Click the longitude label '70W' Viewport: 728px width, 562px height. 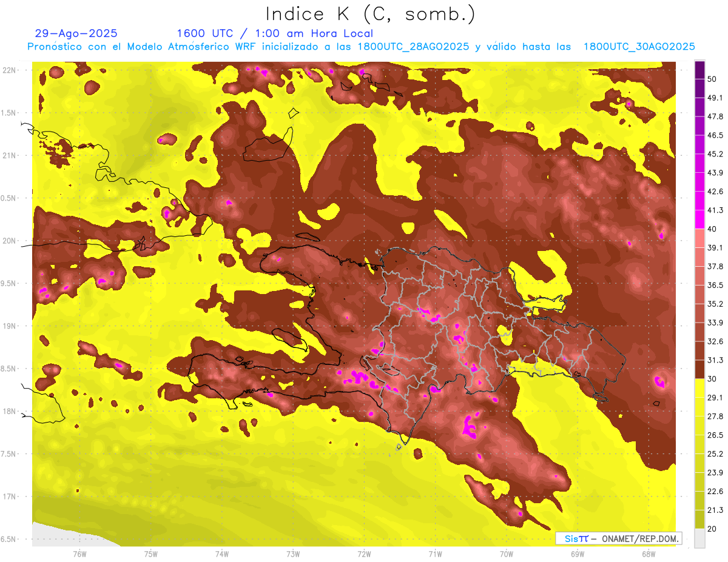coord(507,554)
